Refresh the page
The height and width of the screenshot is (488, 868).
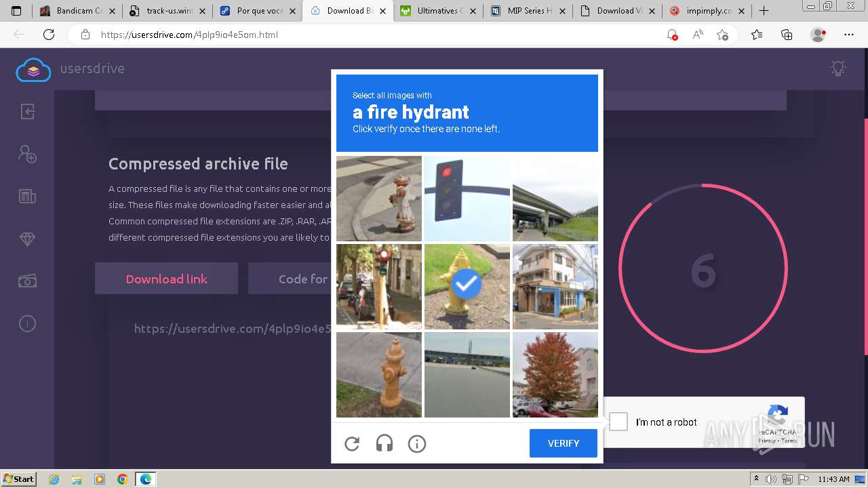(x=49, y=35)
